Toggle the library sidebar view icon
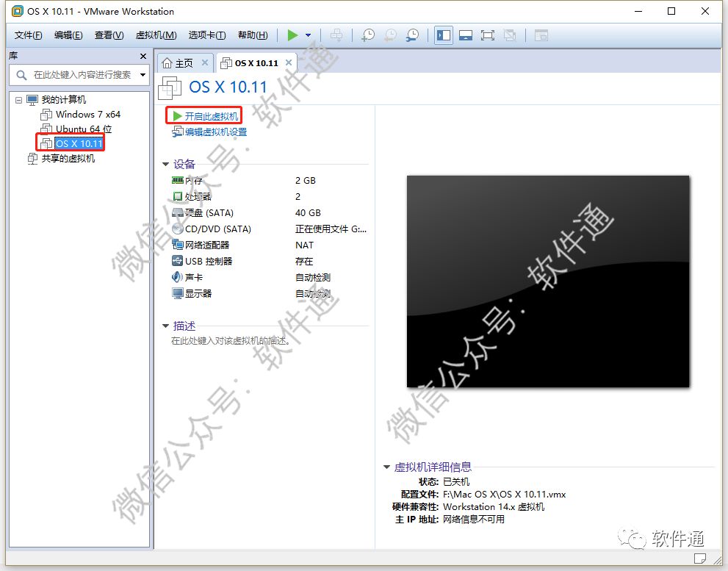 point(444,35)
